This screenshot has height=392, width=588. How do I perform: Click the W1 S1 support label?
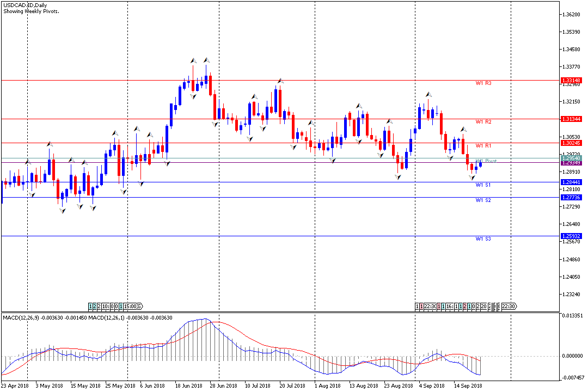[x=483, y=185]
